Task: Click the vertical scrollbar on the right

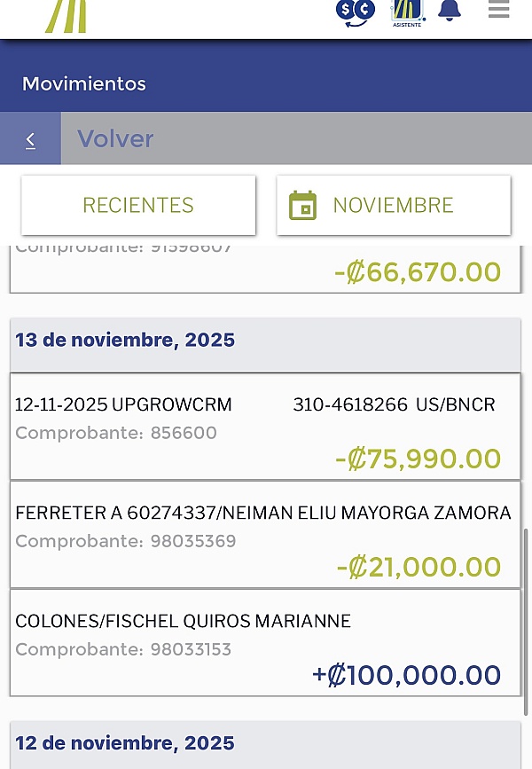Action: [528, 621]
